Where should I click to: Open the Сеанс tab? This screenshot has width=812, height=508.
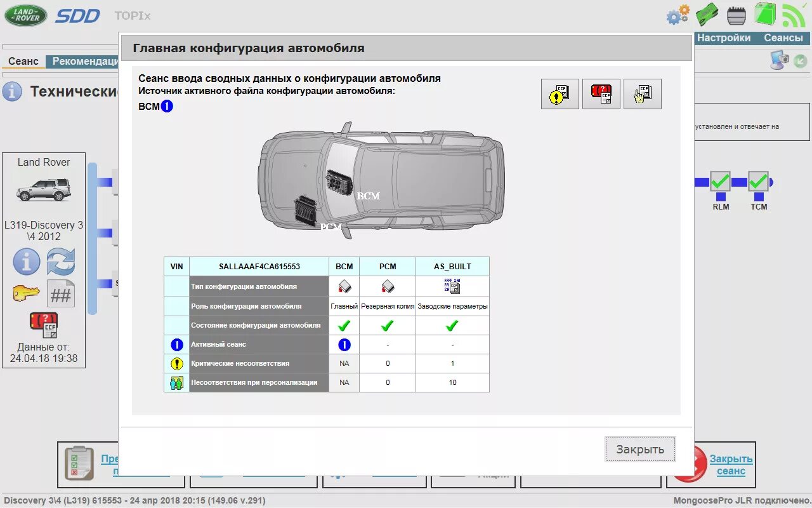23,61
